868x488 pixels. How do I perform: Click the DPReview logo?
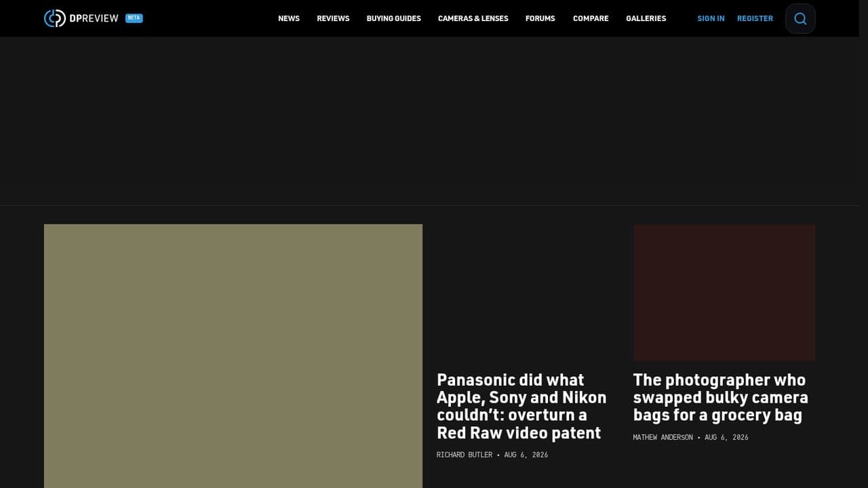(x=81, y=18)
